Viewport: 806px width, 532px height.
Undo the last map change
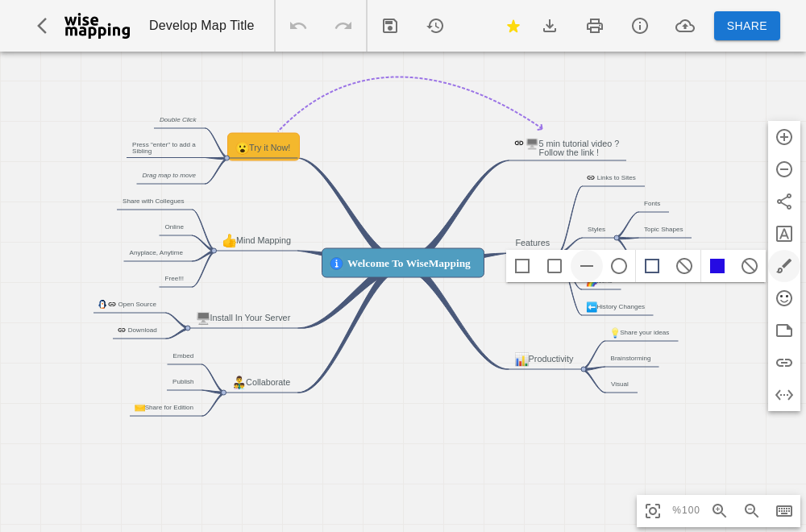point(298,26)
